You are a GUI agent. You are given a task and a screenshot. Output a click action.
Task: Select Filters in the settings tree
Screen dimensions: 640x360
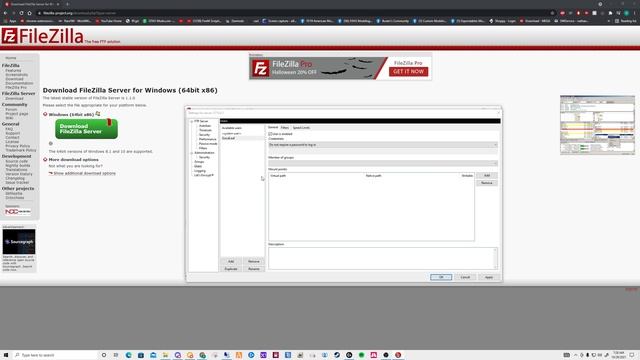tap(203, 148)
